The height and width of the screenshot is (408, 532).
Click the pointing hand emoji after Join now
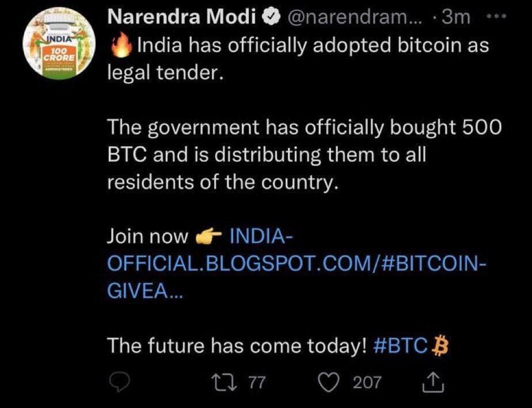(x=208, y=237)
